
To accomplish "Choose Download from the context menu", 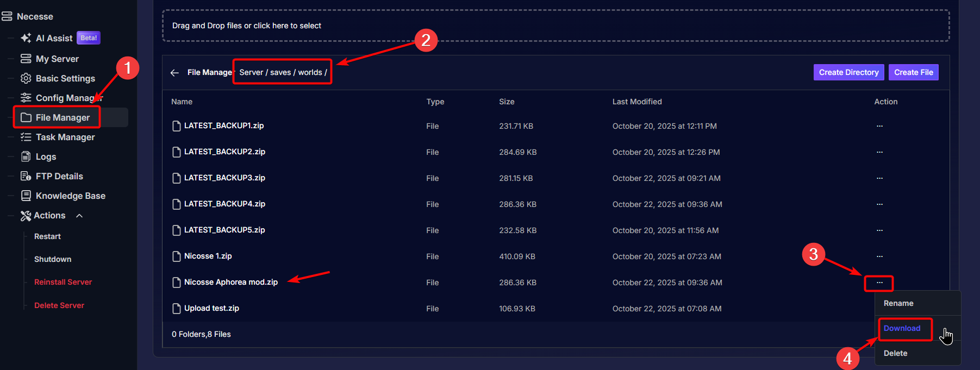I will click(902, 328).
